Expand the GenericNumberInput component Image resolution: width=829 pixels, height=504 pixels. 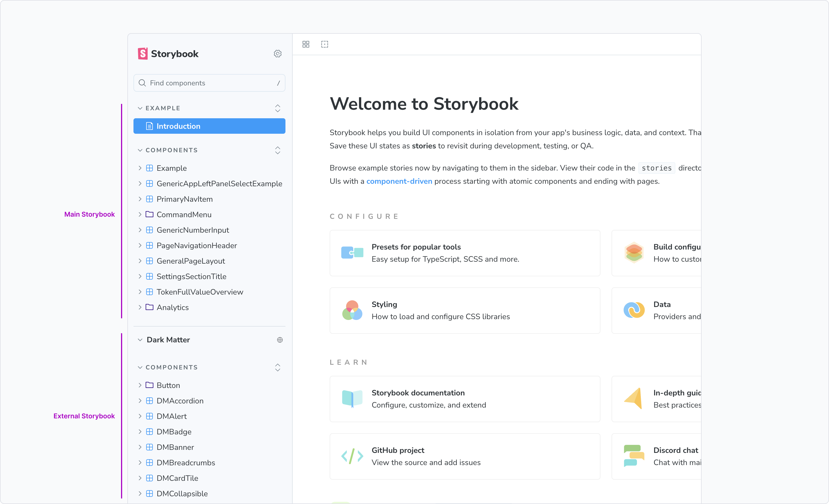(140, 230)
